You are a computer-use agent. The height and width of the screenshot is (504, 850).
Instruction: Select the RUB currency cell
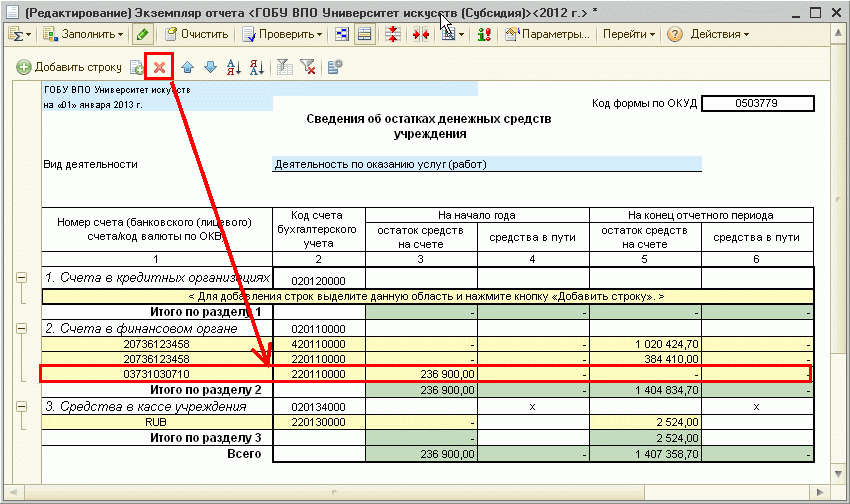[x=157, y=422]
